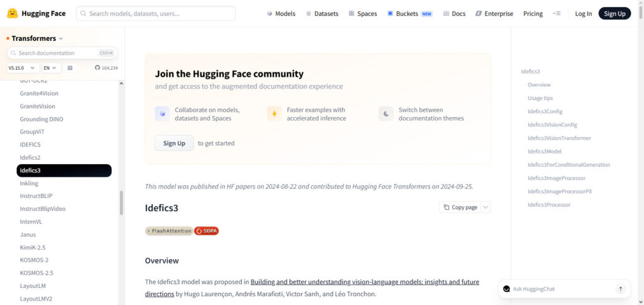The height and width of the screenshot is (305, 644).
Task: Jump to Idefics3Config in table of contents
Action: [545, 111]
